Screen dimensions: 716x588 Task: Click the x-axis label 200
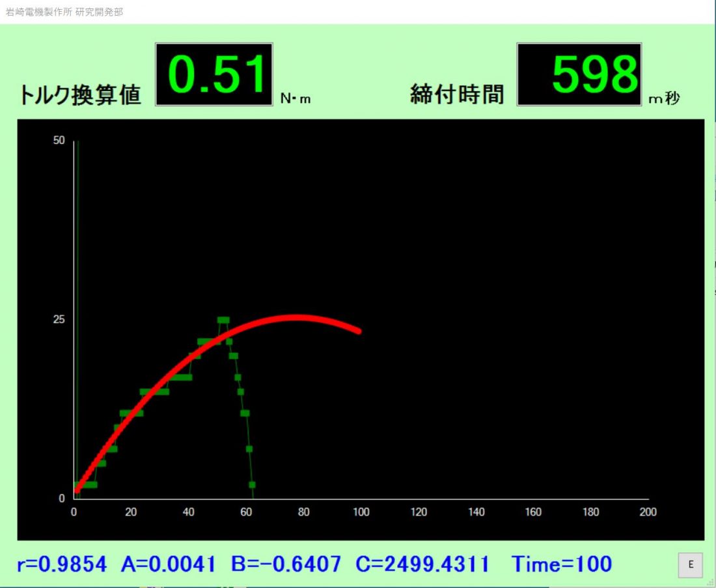[x=648, y=512]
